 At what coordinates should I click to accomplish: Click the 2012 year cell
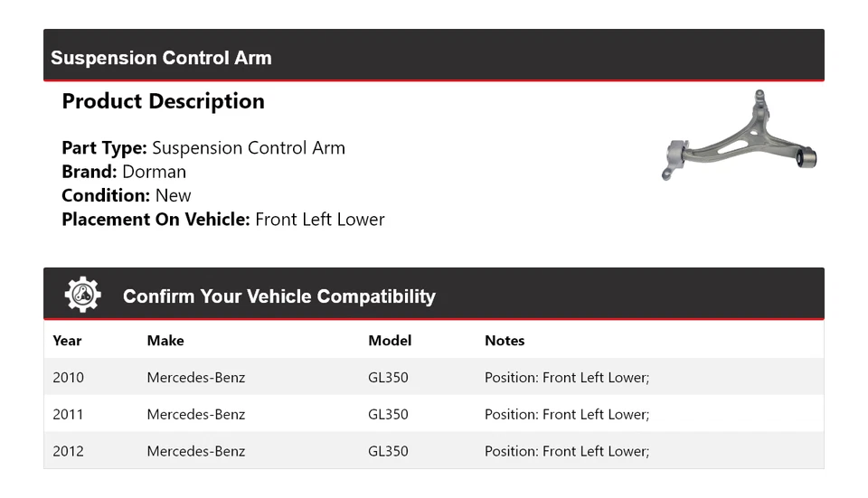point(68,451)
